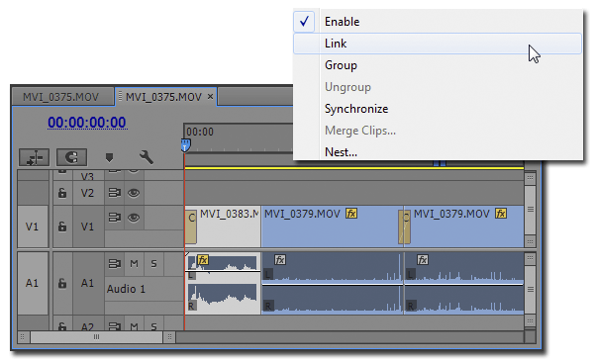Mute track A1 with M button
This screenshot has height=364, width=594.
[x=134, y=264]
